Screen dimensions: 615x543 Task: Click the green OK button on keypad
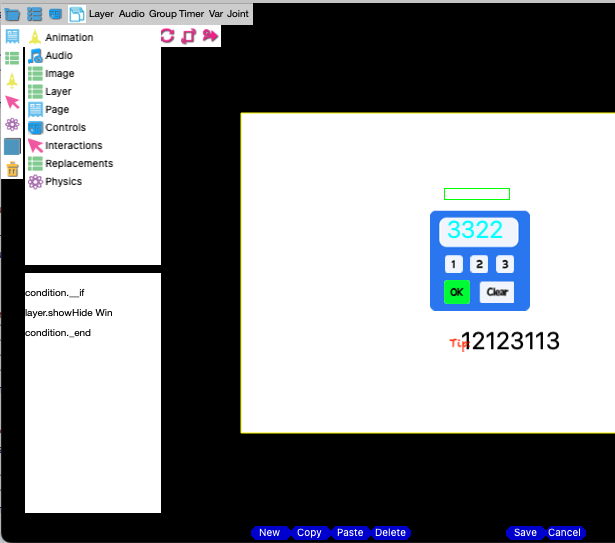click(457, 292)
